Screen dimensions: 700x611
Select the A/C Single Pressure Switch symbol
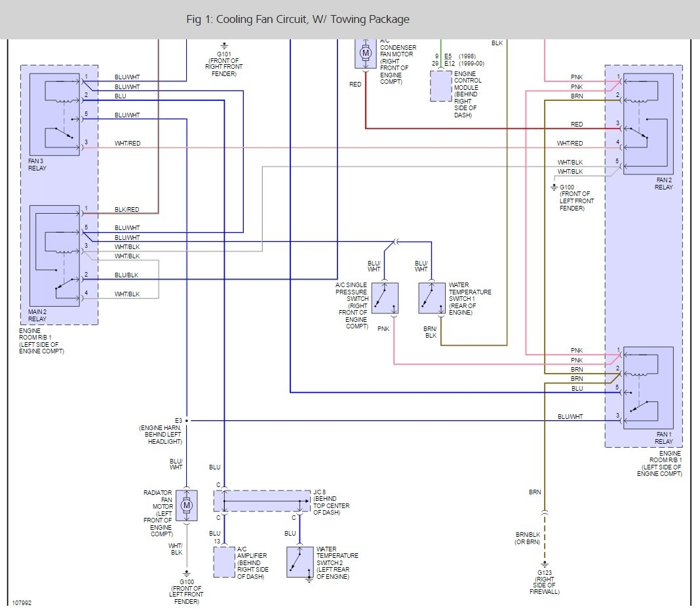tap(384, 298)
